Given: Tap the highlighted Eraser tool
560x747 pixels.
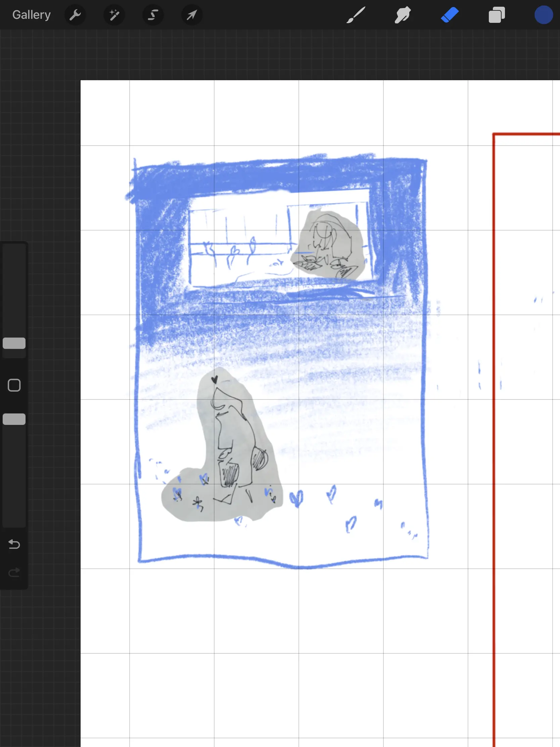Looking at the screenshot, I should tap(450, 15).
